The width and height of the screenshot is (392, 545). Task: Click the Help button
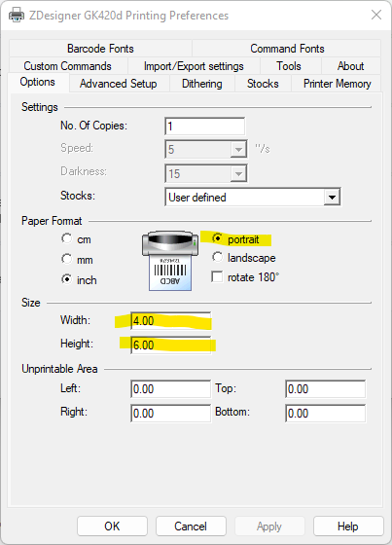348,526
